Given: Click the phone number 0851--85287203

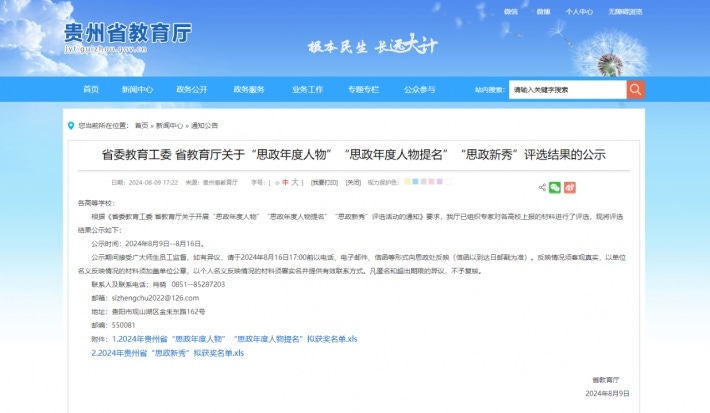Looking at the screenshot, I should [198, 284].
